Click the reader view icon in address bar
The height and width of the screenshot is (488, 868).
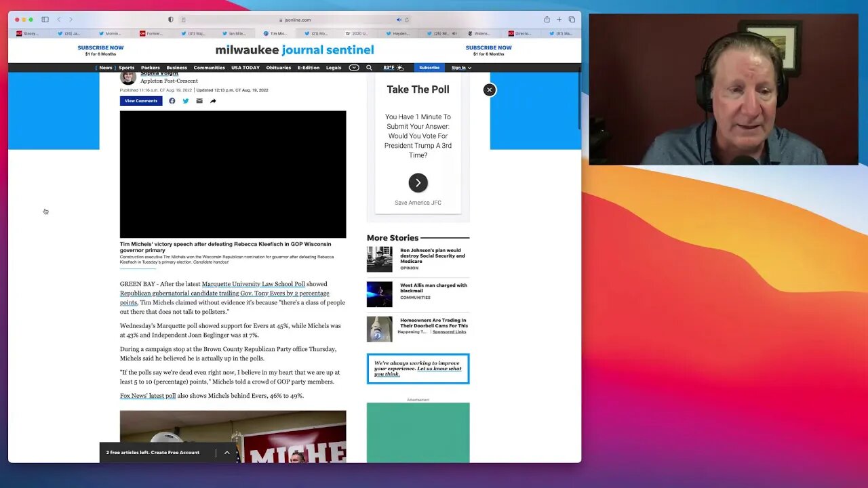coord(184,20)
